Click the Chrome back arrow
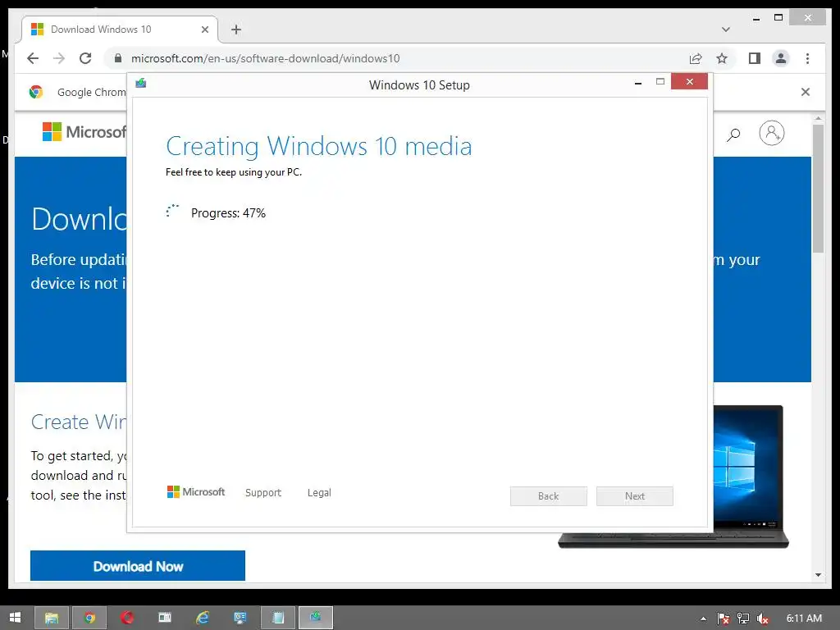840x630 pixels. (33, 58)
